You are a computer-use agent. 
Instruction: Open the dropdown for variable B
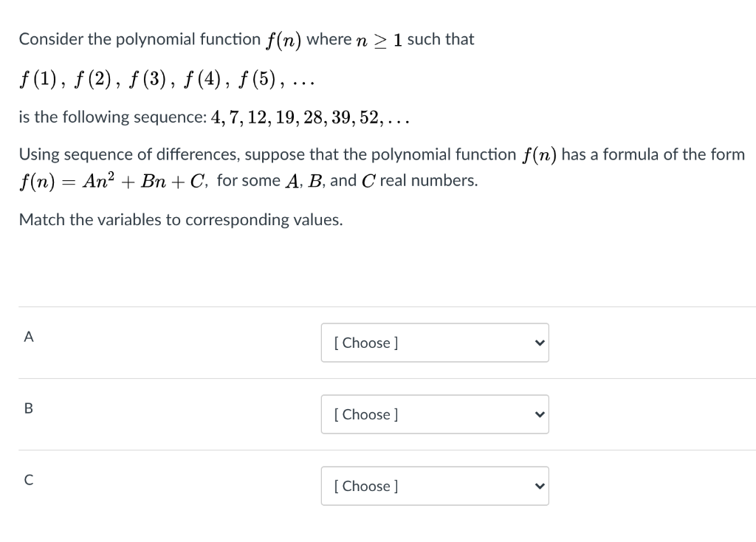coord(435,414)
